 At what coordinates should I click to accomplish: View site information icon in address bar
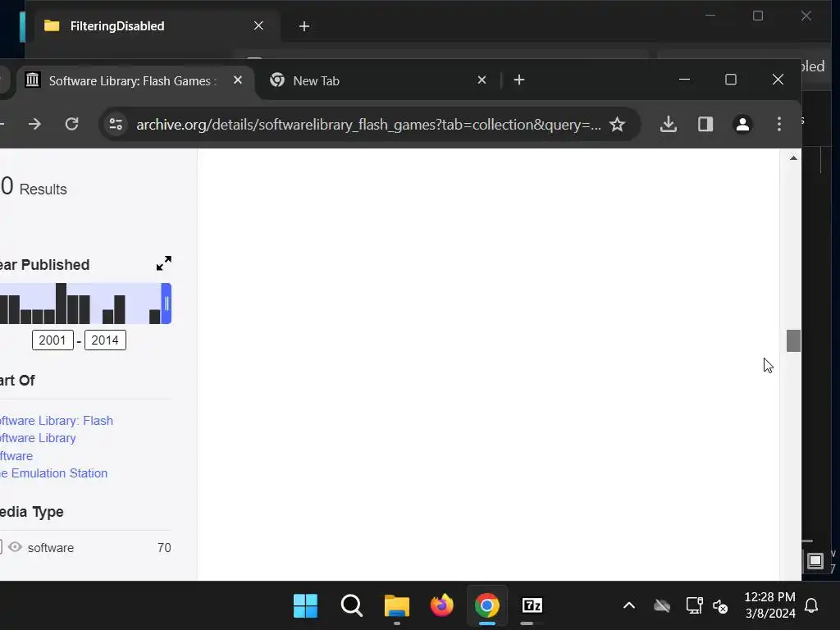116,125
